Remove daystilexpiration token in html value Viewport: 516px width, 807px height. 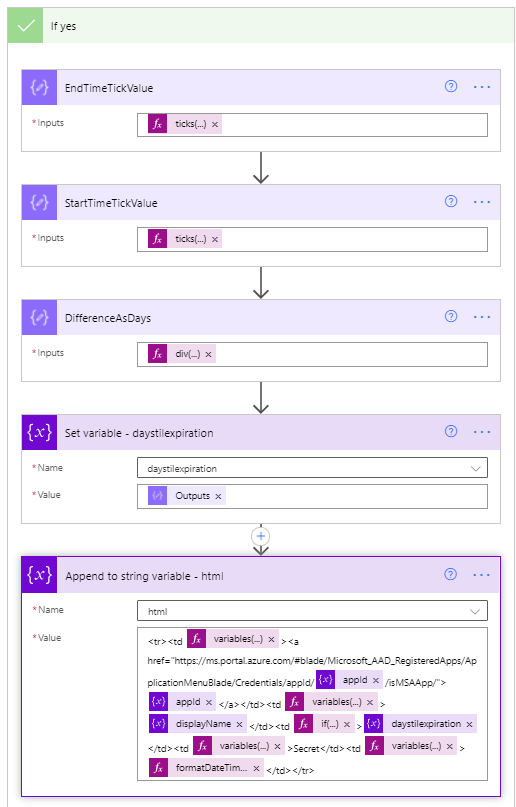(469, 724)
